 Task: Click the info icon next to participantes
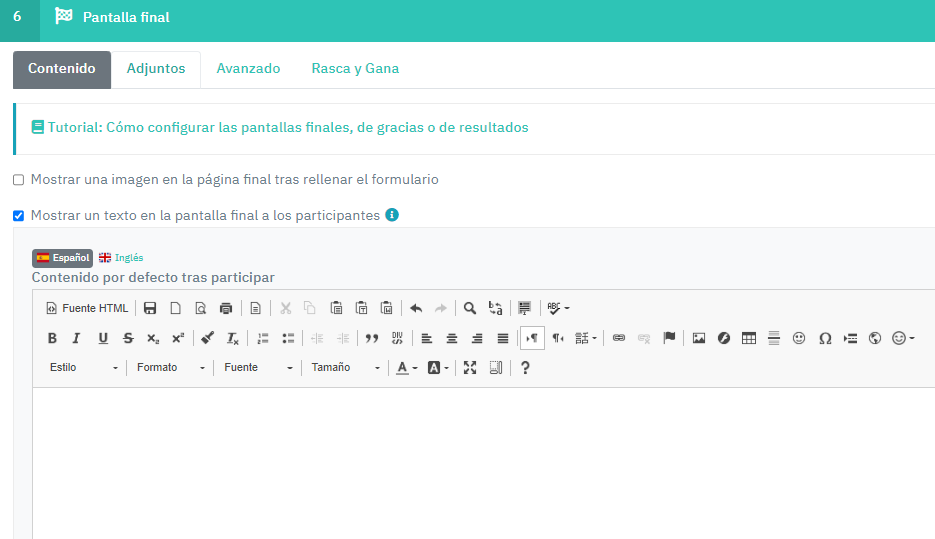point(392,215)
